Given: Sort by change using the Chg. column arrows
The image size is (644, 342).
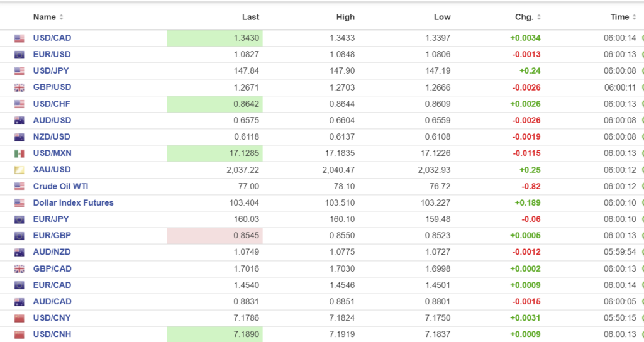Looking at the screenshot, I should click(x=538, y=18).
